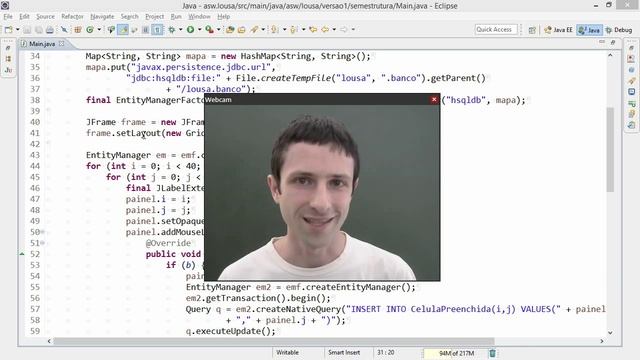Open the Run menu
Screen dimensions: 640x360
pyautogui.click(x=176, y=17)
